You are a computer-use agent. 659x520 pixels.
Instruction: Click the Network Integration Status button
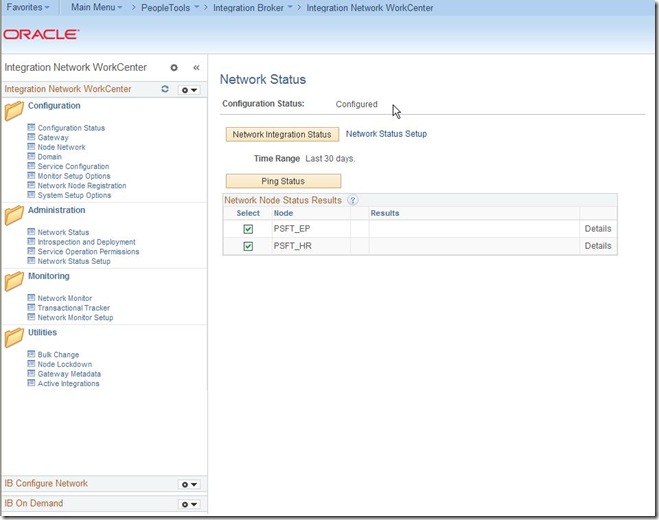click(282, 135)
